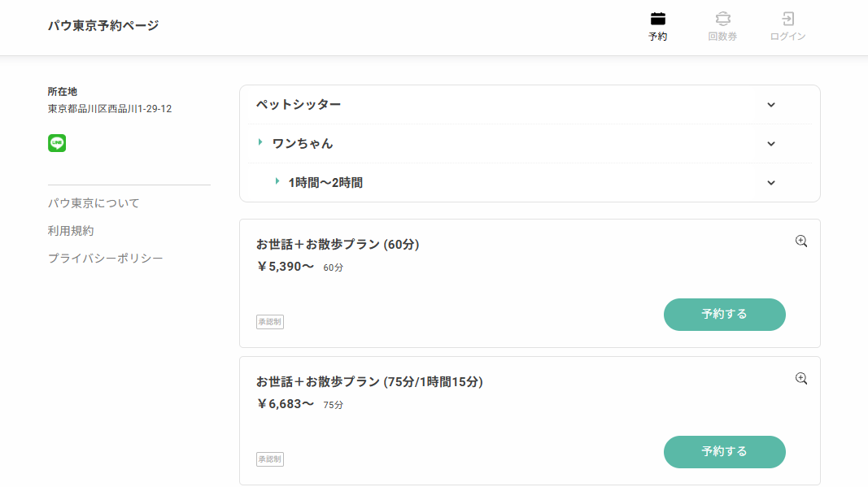The width and height of the screenshot is (868, 487).
Task: Click the 予約 calendar icon
Action: pyautogui.click(x=657, y=19)
